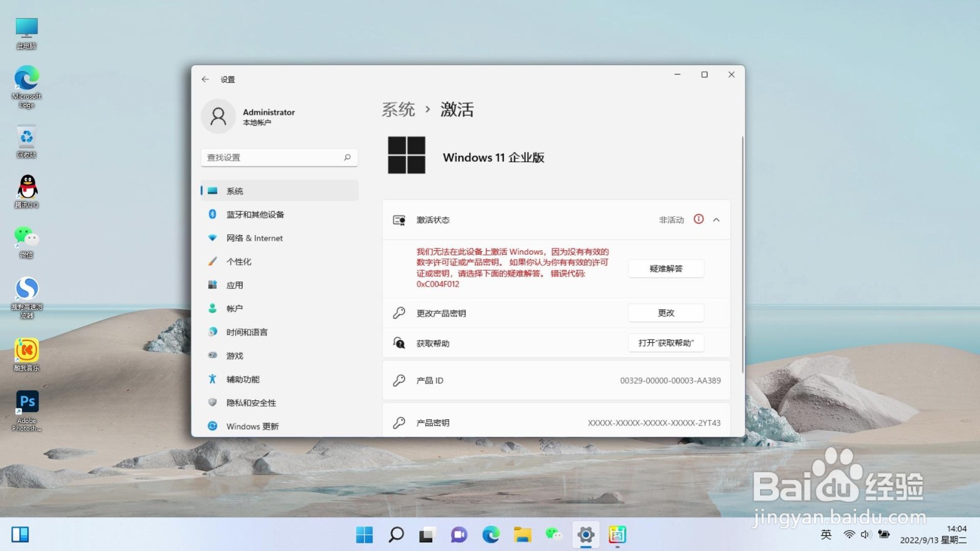Click Windows 11 企业版 heading
This screenshot has width=980, height=551.
click(494, 157)
